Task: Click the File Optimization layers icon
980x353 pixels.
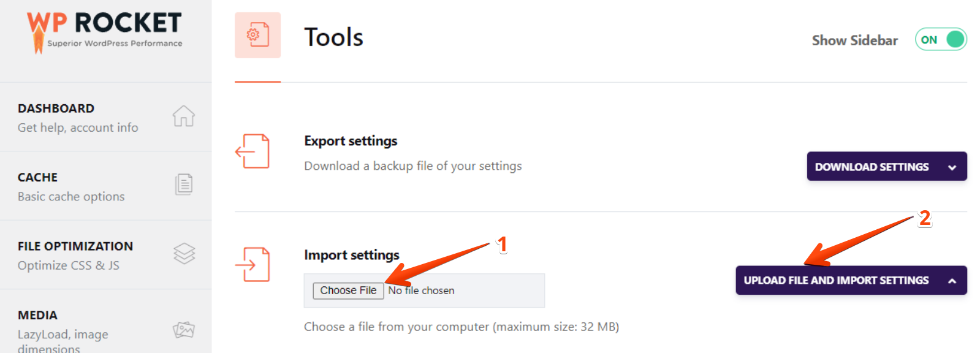Action: coord(184,253)
